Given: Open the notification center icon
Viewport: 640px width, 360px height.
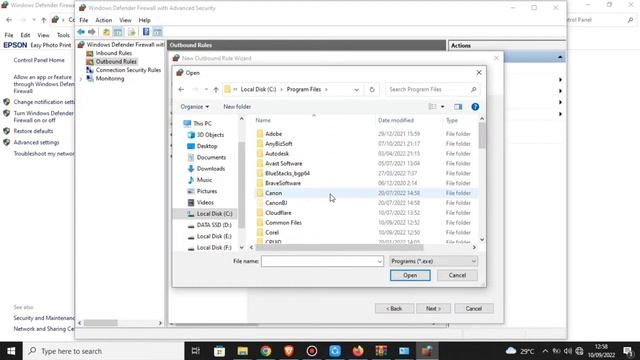Looking at the screenshot, I should click(628, 351).
